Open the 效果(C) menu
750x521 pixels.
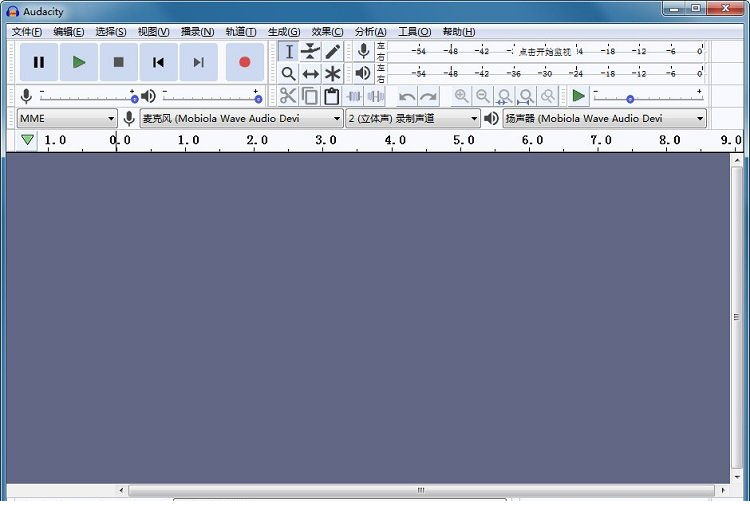tap(327, 32)
